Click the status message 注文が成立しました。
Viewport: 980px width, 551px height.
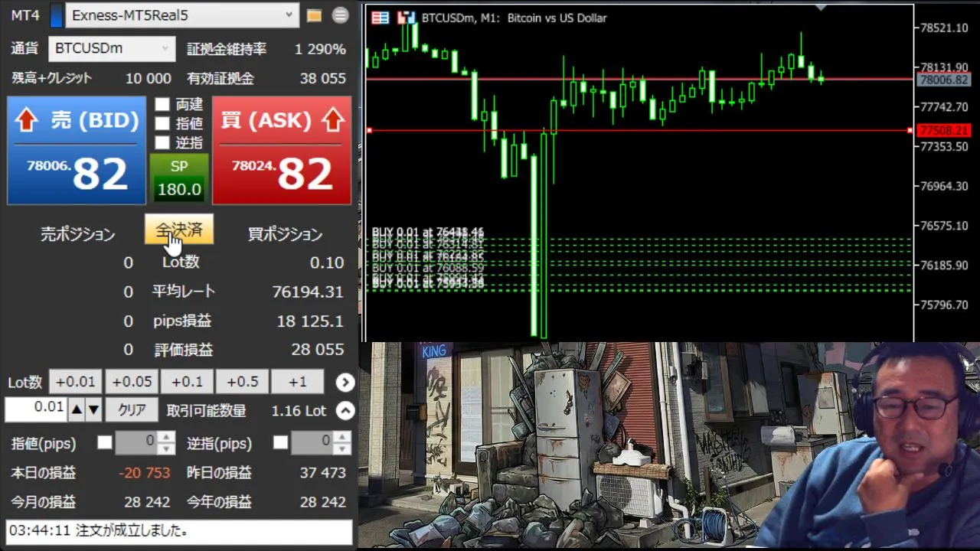pyautogui.click(x=132, y=530)
